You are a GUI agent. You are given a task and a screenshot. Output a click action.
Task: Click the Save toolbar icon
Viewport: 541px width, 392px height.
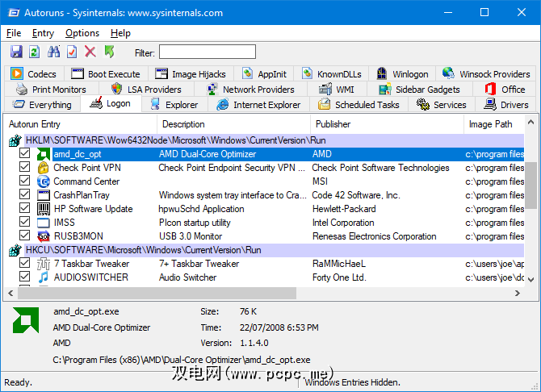click(15, 52)
